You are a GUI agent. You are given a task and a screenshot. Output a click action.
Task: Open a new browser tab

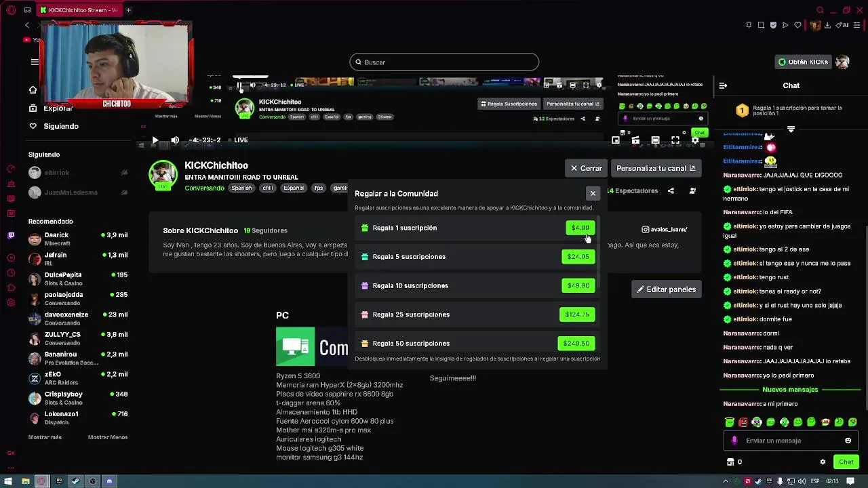point(128,10)
